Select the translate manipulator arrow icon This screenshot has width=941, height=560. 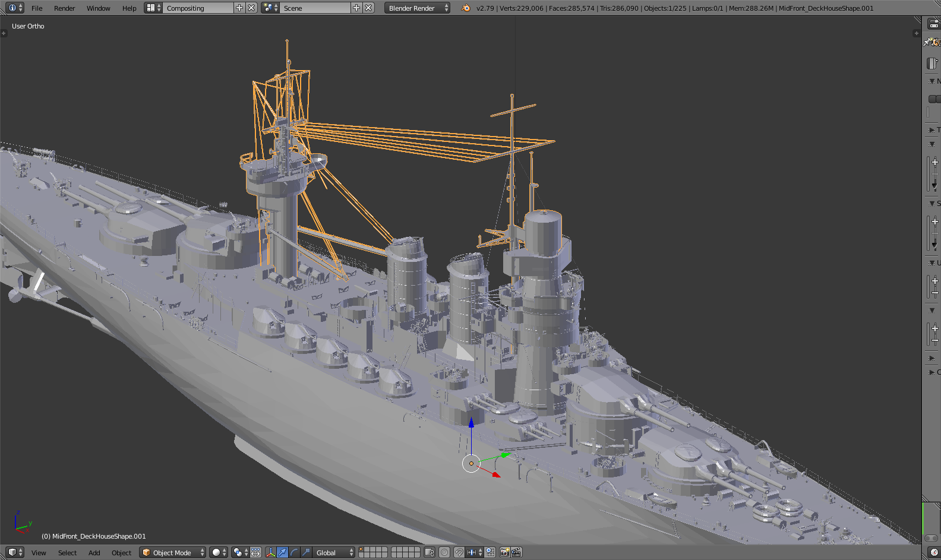[282, 552]
